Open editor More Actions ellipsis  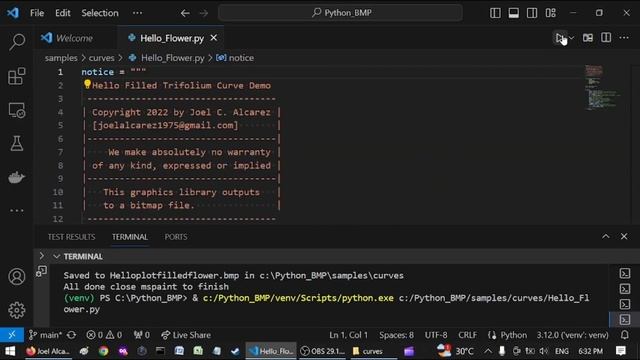[624, 38]
